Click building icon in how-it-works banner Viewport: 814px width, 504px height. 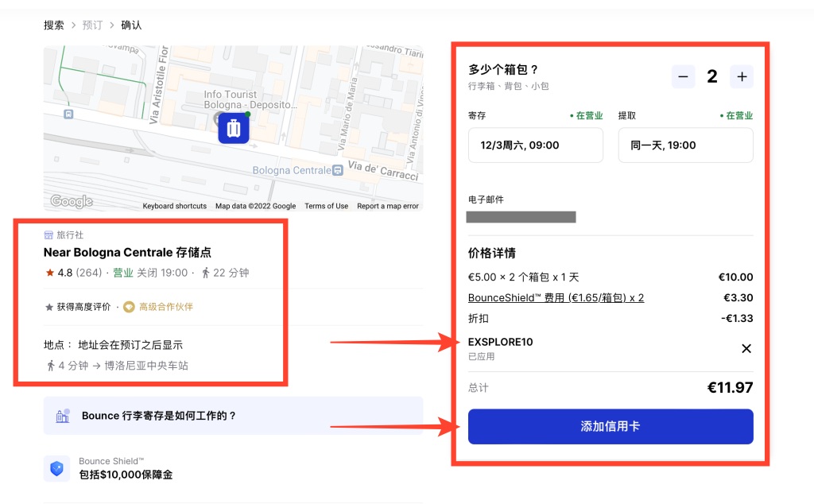(x=63, y=415)
